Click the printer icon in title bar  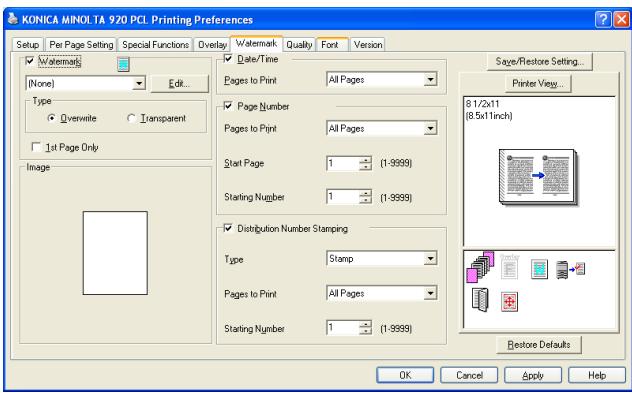[x=13, y=19]
